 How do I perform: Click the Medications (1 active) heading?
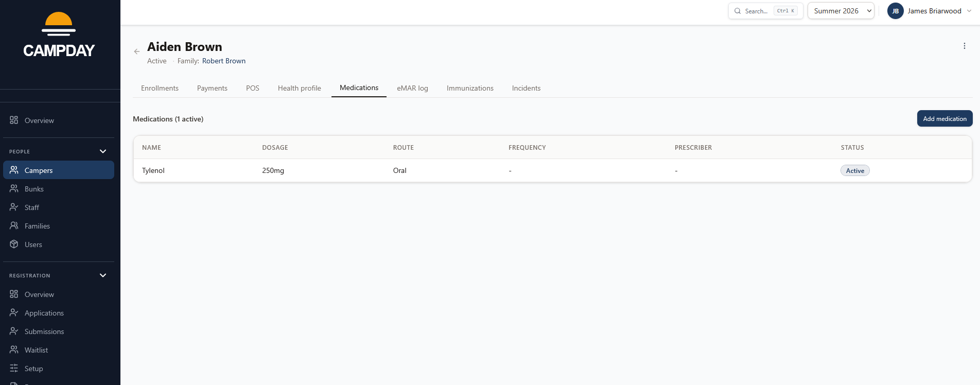tap(168, 119)
